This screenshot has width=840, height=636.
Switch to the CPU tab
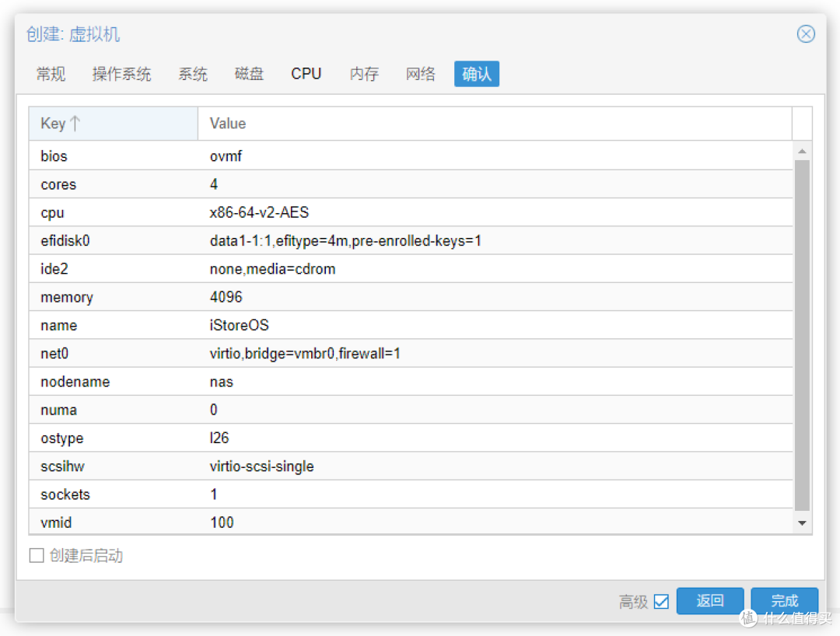click(306, 73)
